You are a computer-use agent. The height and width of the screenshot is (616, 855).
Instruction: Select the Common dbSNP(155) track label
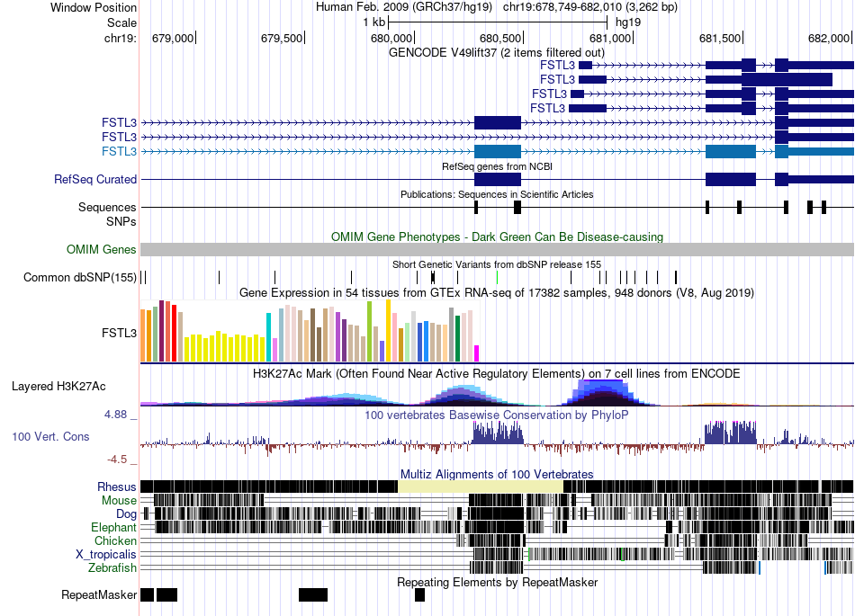tap(79, 277)
